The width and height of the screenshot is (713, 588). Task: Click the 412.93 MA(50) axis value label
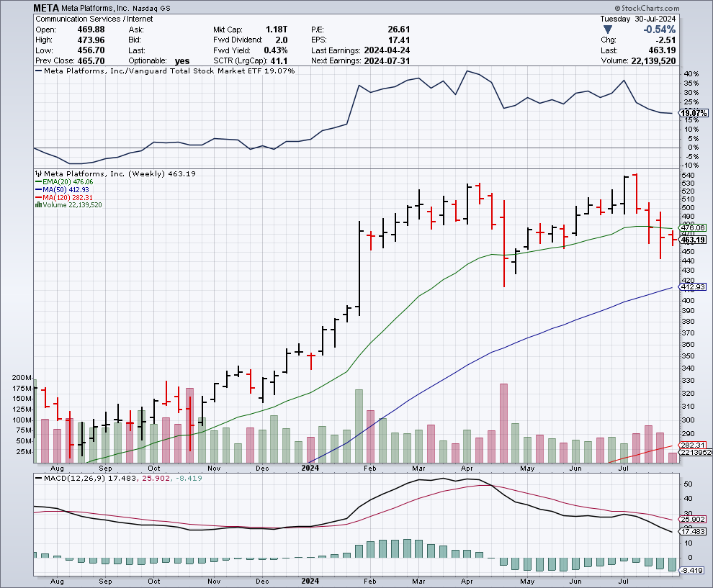click(694, 287)
